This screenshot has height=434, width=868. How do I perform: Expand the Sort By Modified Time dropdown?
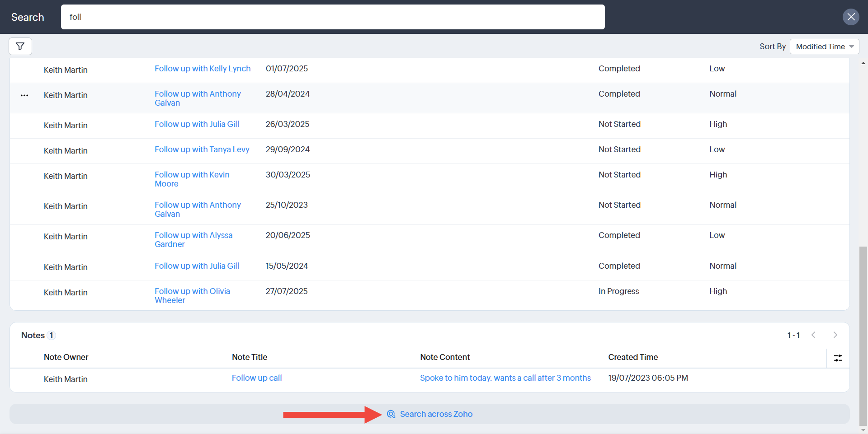[824, 47]
